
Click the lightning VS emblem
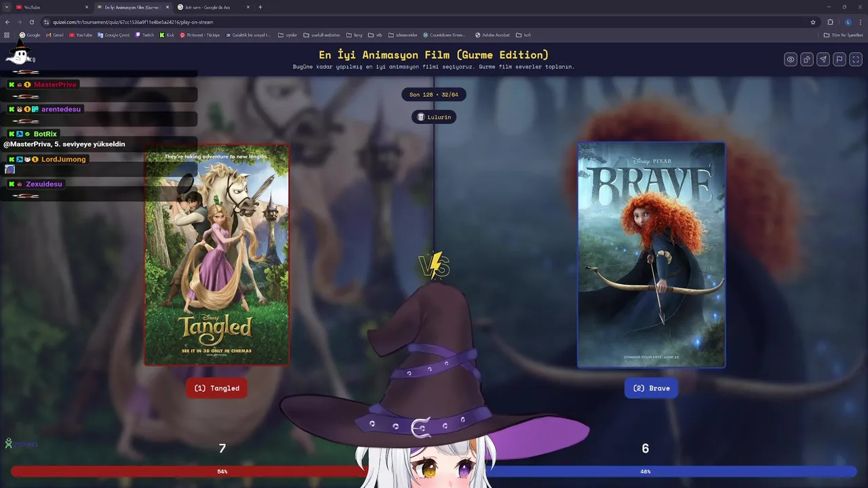(434, 266)
